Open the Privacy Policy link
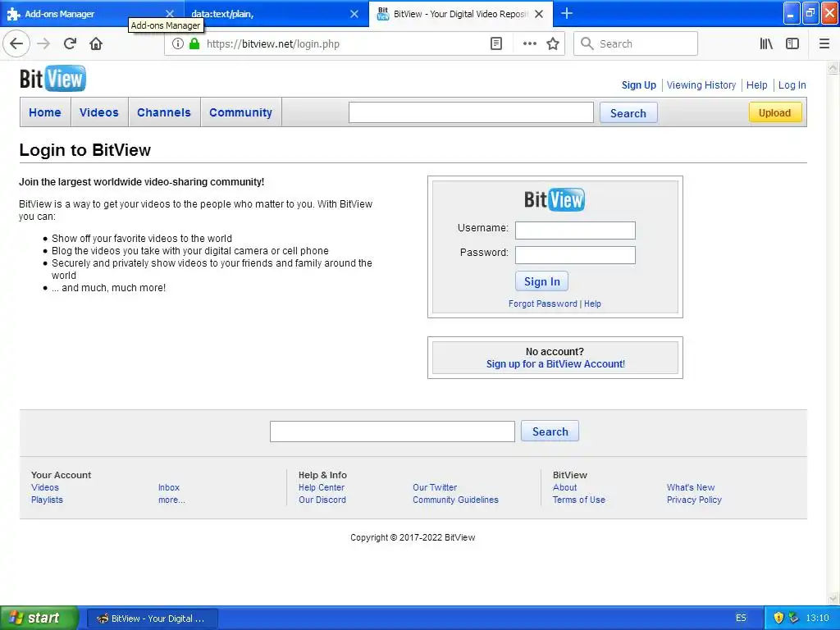Screen dimensions: 840x630 click(x=694, y=500)
